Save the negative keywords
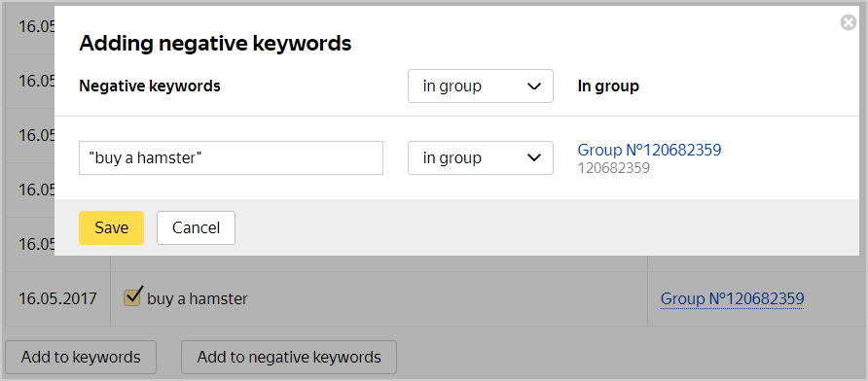868x381 pixels. (111, 227)
